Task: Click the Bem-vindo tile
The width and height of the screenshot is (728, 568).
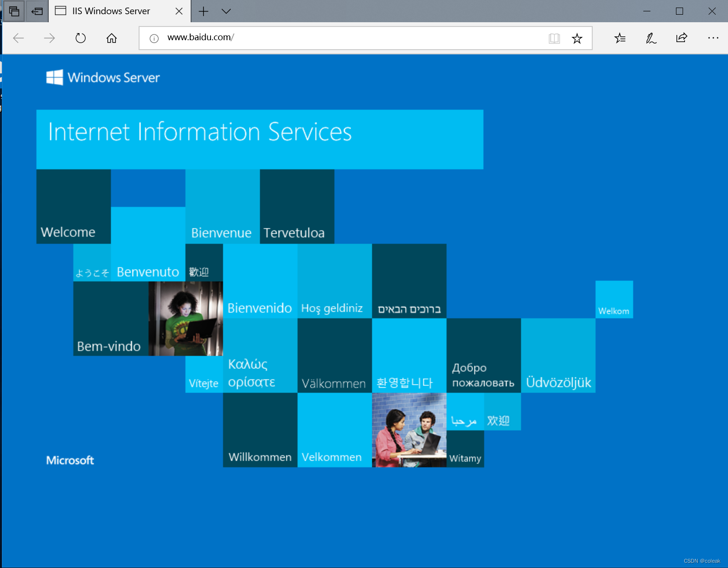Action: click(x=111, y=319)
